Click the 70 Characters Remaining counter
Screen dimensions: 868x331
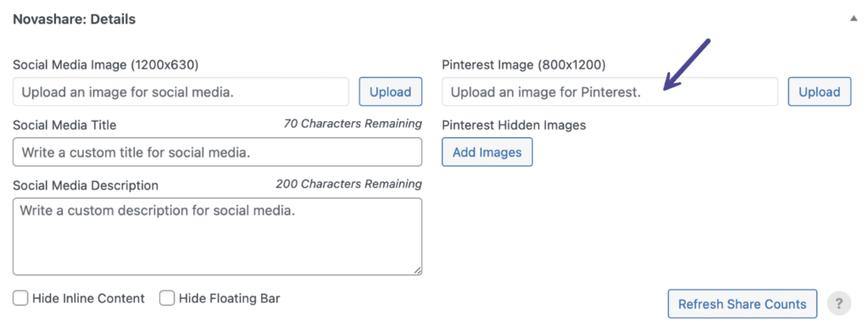point(353,124)
